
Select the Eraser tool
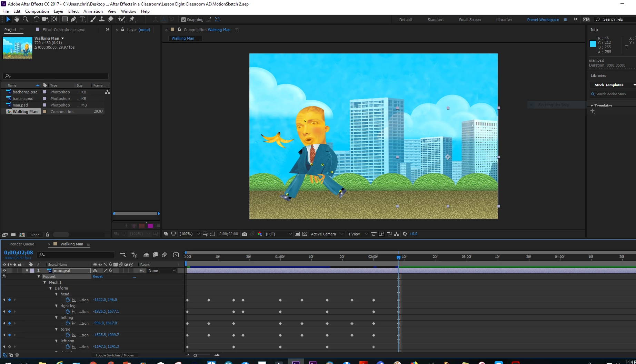click(110, 19)
